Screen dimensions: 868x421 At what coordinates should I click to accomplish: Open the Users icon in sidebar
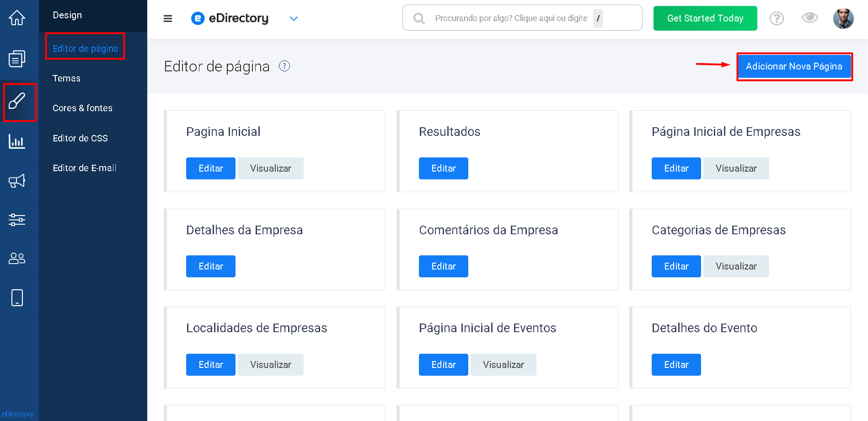coord(17,259)
